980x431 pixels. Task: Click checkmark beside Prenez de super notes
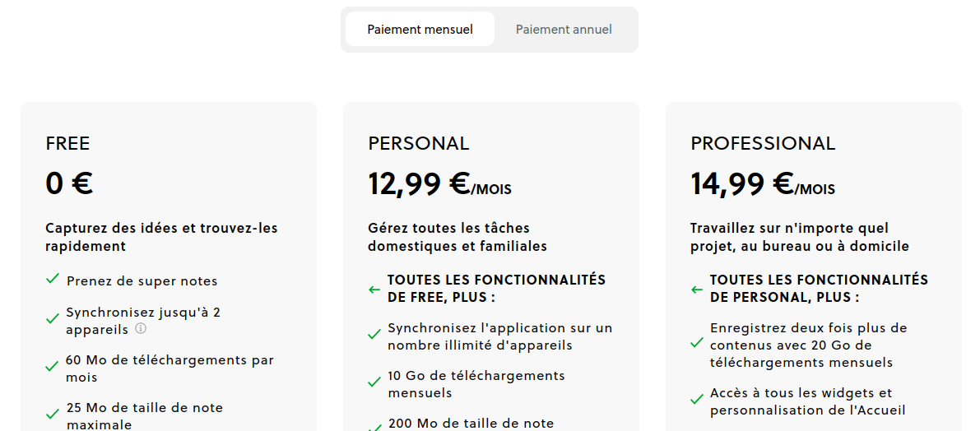(x=53, y=279)
